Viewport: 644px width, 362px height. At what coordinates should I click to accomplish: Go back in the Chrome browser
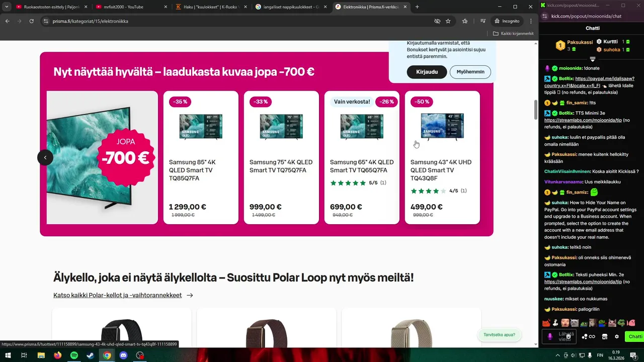click(x=7, y=21)
